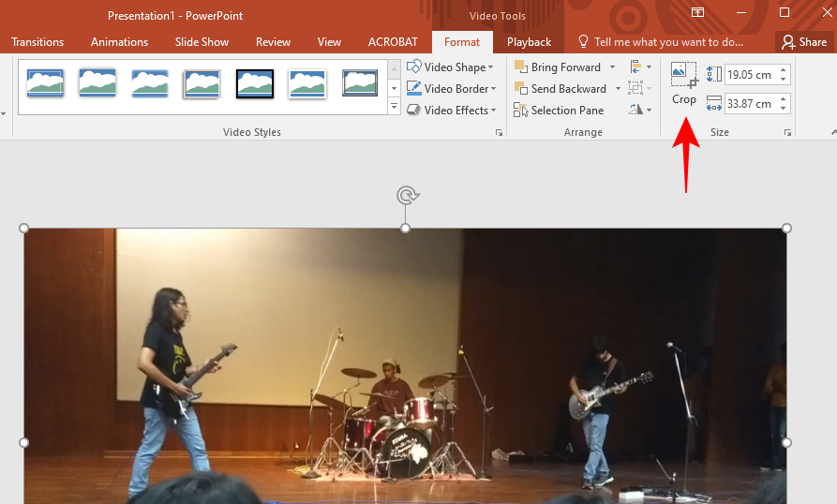The image size is (837, 504).
Task: Expand the video styles gallery More arrow
Action: tap(394, 106)
